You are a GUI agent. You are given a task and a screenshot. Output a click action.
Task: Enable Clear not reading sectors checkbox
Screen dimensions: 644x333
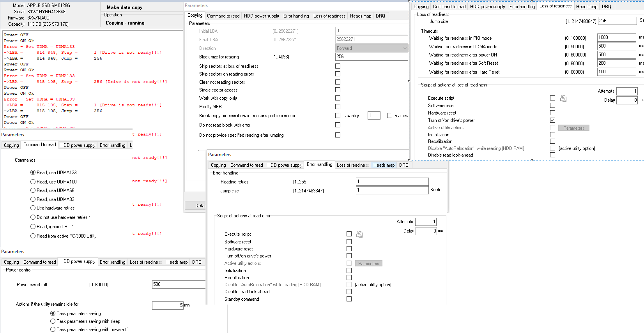[x=338, y=82]
